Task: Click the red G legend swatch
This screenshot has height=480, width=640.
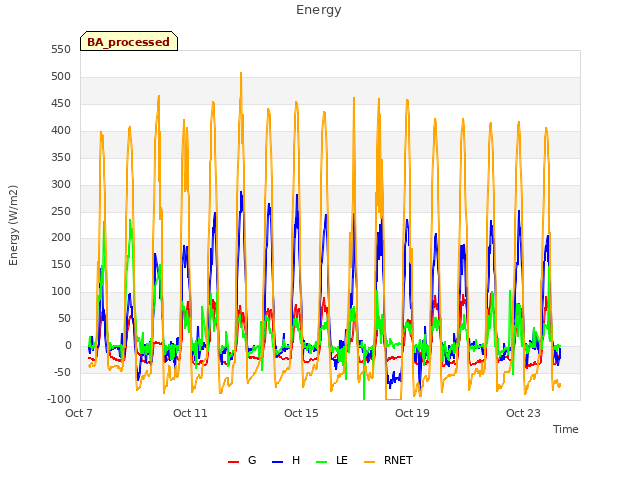Action: pos(233,462)
